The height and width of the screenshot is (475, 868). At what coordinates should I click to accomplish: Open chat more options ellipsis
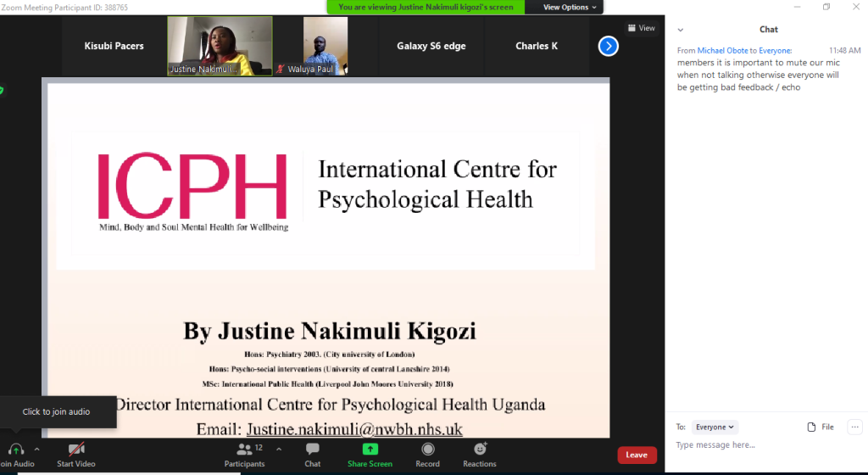[x=854, y=427]
